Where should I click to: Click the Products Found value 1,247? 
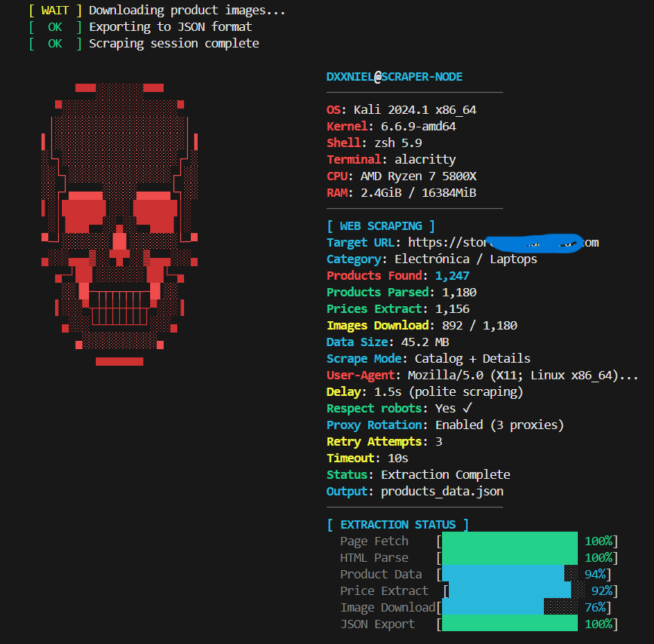[452, 275]
